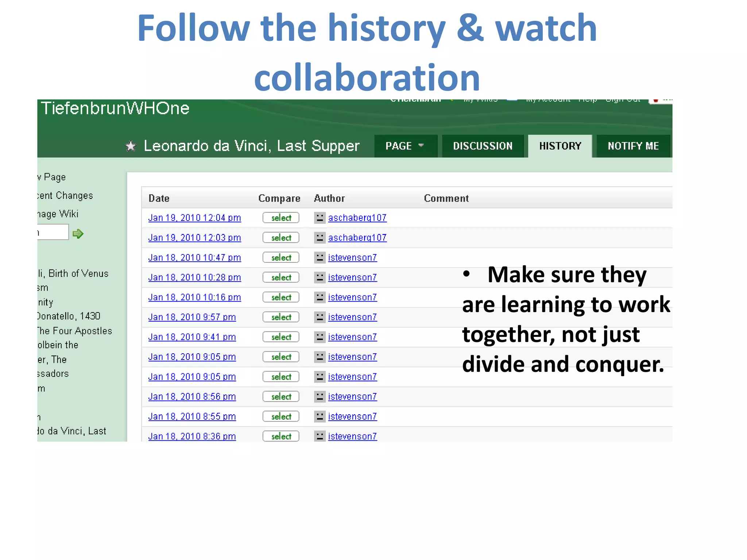Image resolution: width=747 pixels, height=560 pixels.
Task: Open the PAGE dropdown menu
Action: [406, 146]
